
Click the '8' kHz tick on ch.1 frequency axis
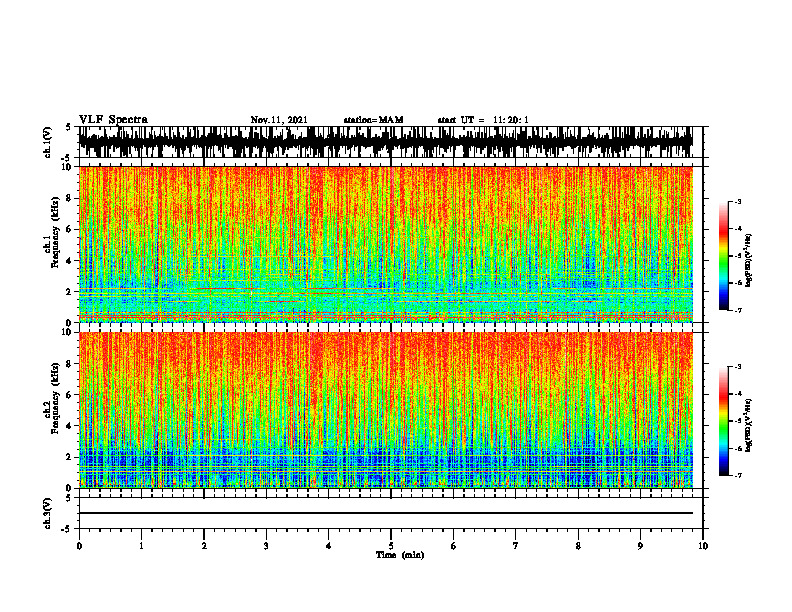click(x=70, y=198)
